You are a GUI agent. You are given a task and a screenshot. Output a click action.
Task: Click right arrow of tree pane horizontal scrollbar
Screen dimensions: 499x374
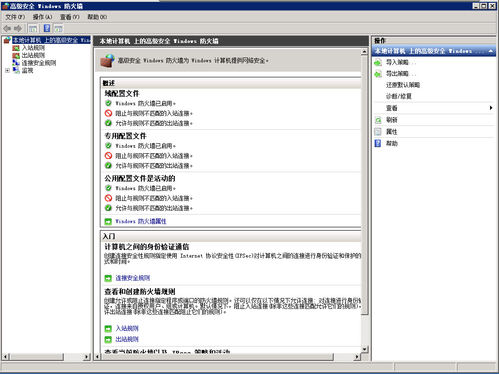[87, 357]
